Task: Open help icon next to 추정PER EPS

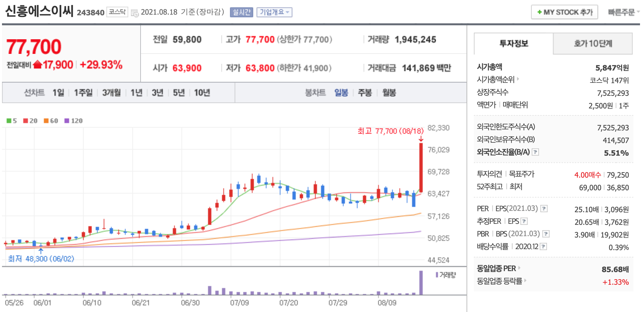Action: [x=524, y=221]
